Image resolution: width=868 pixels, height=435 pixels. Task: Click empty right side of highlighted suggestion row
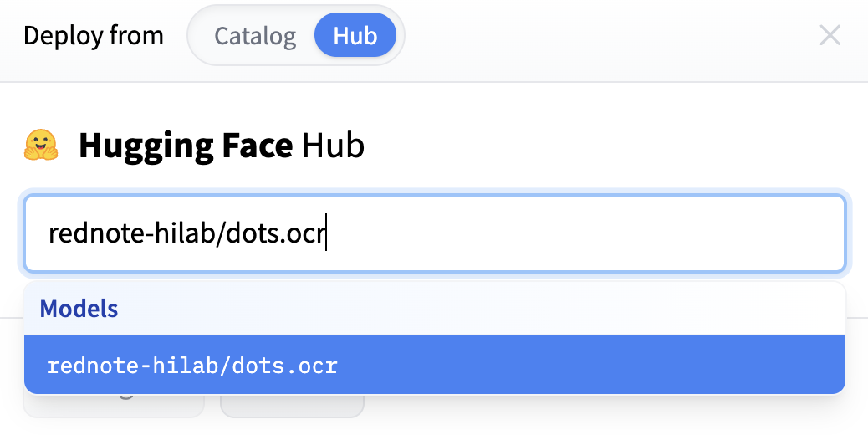[x=627, y=366]
